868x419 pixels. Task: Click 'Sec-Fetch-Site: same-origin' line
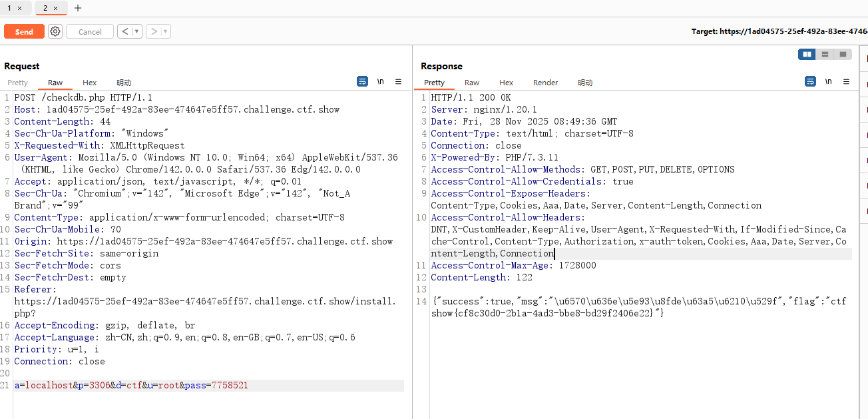87,253
